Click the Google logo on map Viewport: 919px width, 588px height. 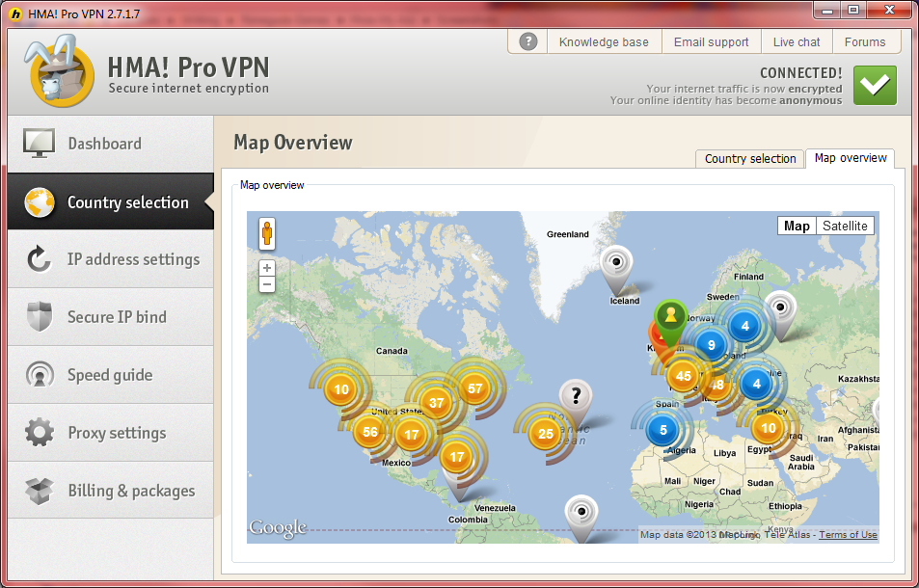pos(278,528)
